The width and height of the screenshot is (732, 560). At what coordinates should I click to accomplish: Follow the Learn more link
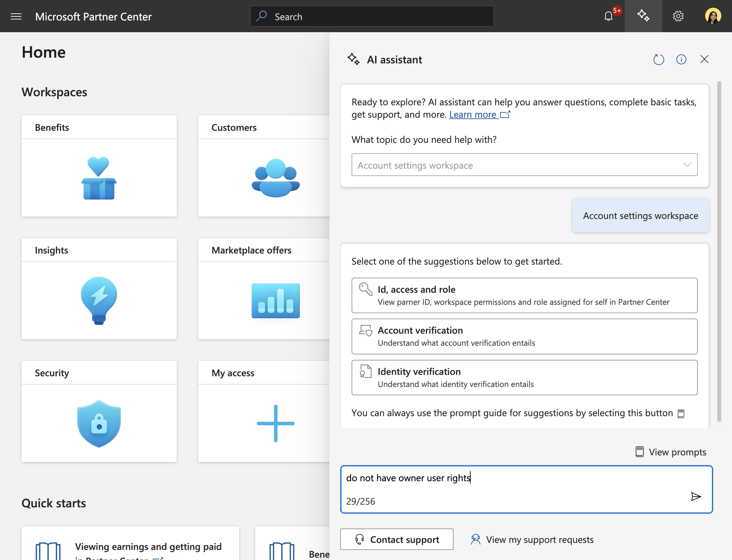pyautogui.click(x=479, y=115)
